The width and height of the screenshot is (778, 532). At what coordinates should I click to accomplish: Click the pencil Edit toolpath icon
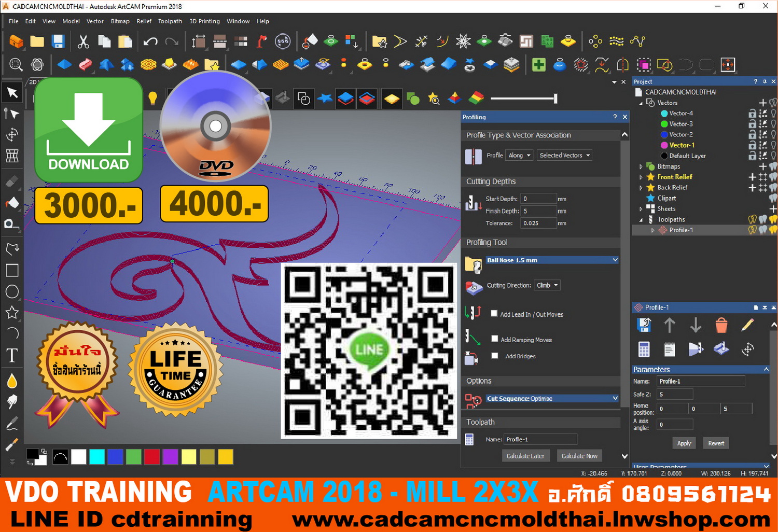[x=747, y=325]
